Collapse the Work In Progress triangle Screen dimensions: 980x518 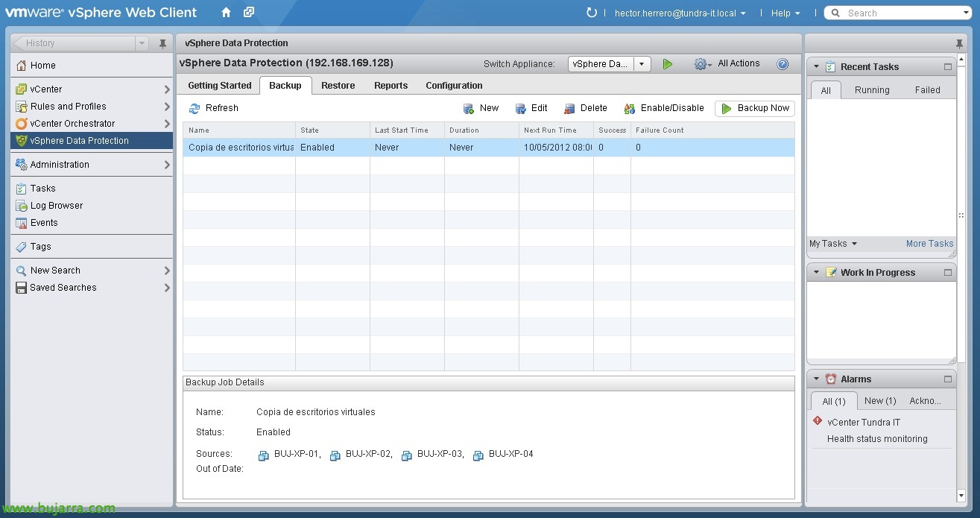point(816,272)
